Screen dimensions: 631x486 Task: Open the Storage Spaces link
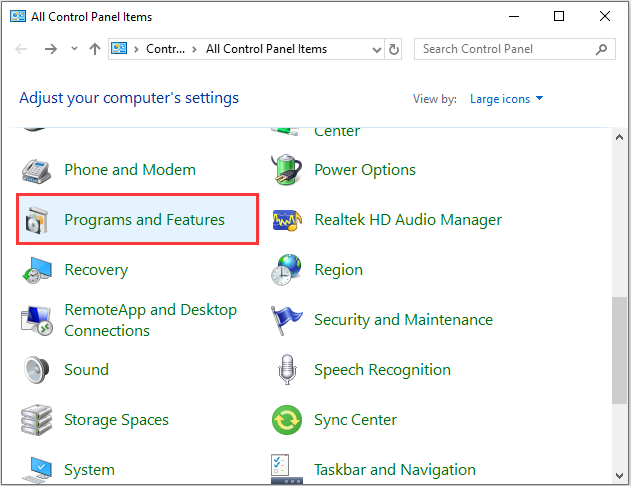116,420
